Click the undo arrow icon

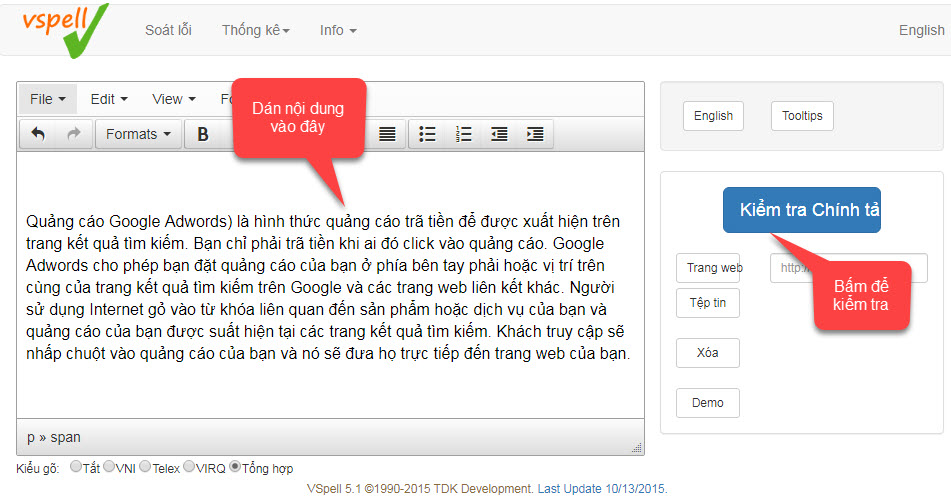tap(38, 134)
